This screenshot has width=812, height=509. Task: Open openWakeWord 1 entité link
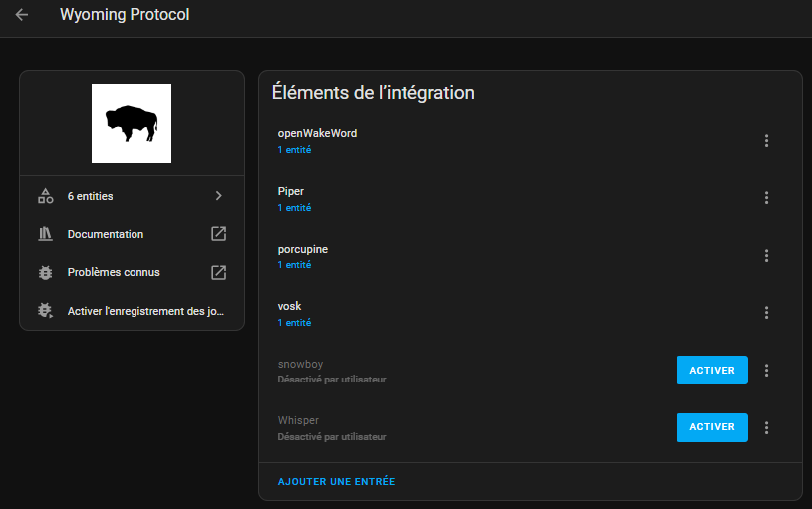294,150
